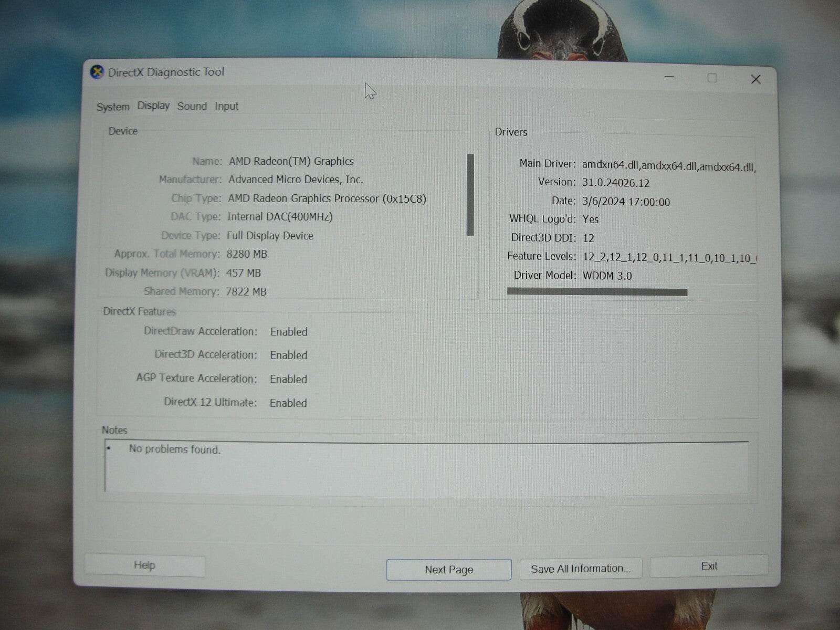The width and height of the screenshot is (840, 630).
Task: Click the WDDM 3.0 Driver Model value
Action: (608, 275)
